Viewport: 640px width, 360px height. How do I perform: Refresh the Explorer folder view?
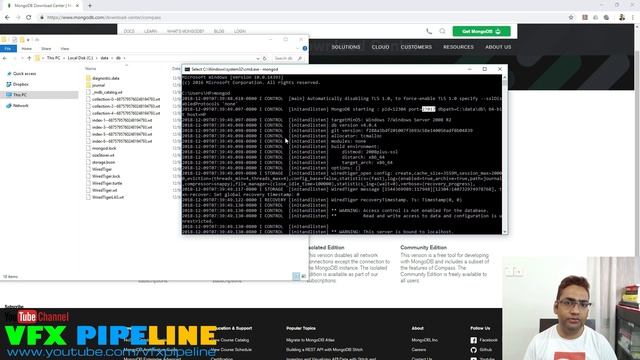coord(264,58)
